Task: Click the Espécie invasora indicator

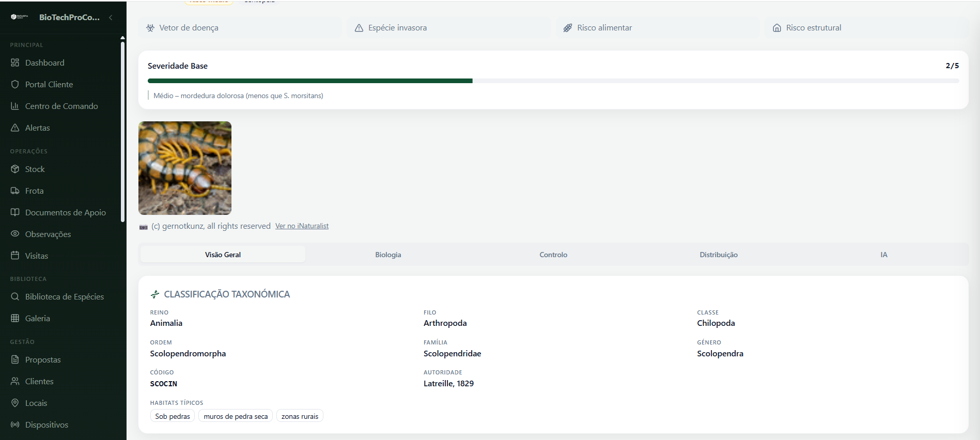Action: [449, 28]
